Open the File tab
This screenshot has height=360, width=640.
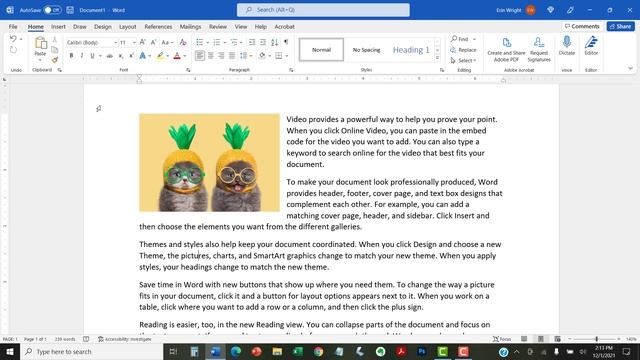(x=13, y=27)
